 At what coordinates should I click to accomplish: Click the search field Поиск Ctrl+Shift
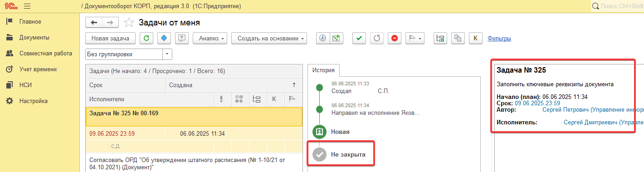point(621,6)
